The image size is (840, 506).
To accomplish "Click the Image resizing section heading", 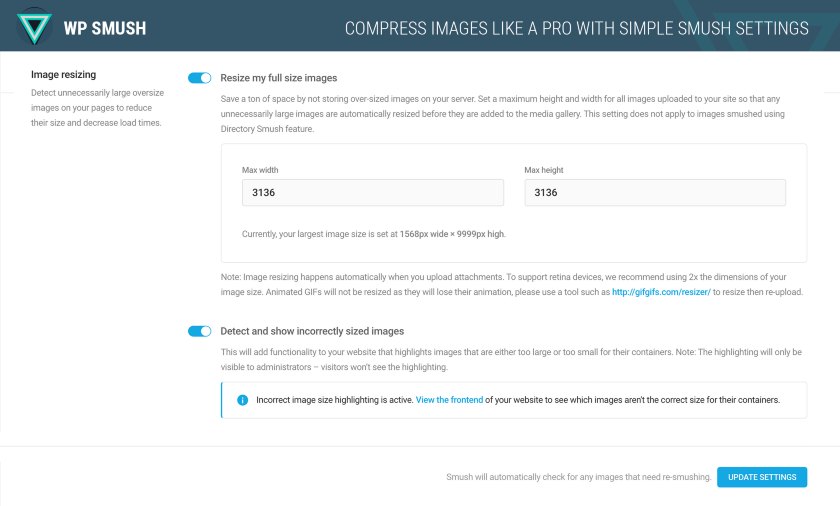I will 63,74.
